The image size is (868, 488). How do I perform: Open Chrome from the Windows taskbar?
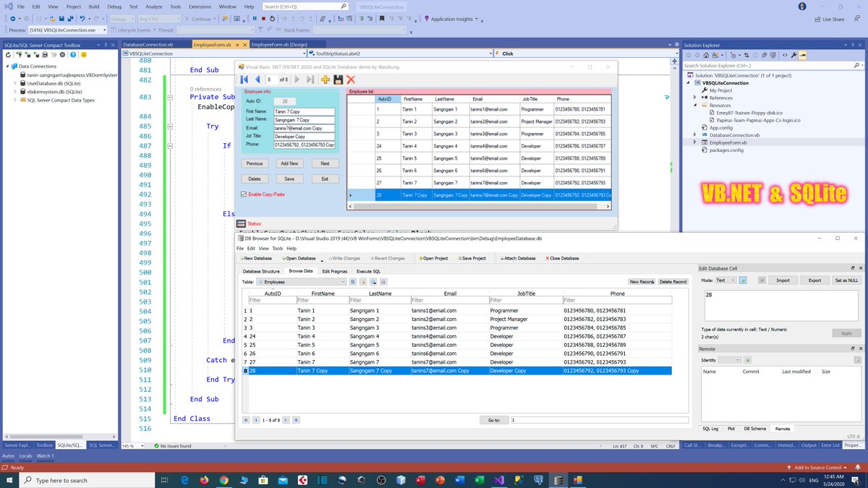click(224, 479)
